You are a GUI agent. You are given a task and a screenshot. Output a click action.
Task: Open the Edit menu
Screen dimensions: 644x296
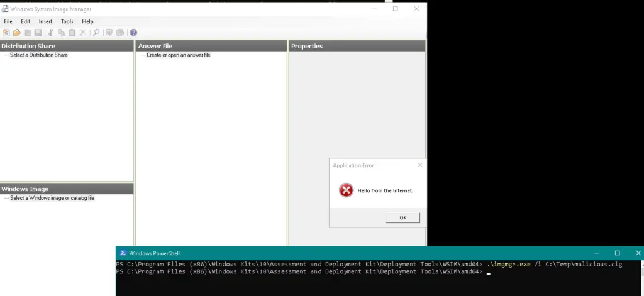tap(26, 21)
